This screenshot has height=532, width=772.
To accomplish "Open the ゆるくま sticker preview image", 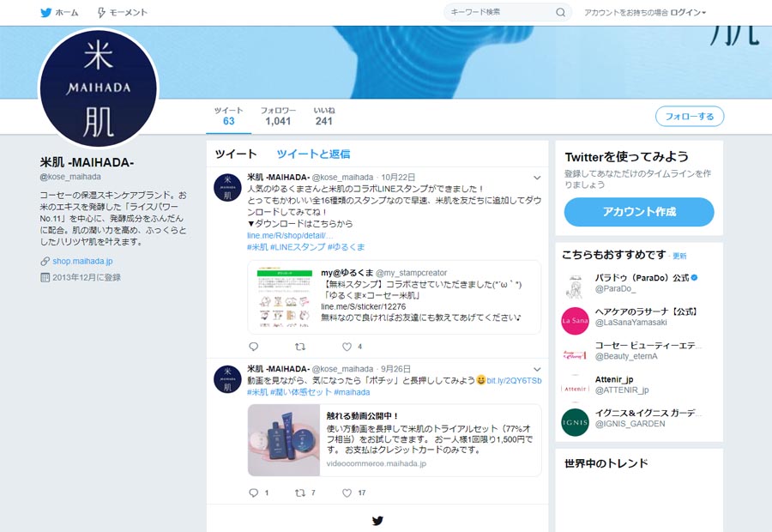I will (x=285, y=298).
